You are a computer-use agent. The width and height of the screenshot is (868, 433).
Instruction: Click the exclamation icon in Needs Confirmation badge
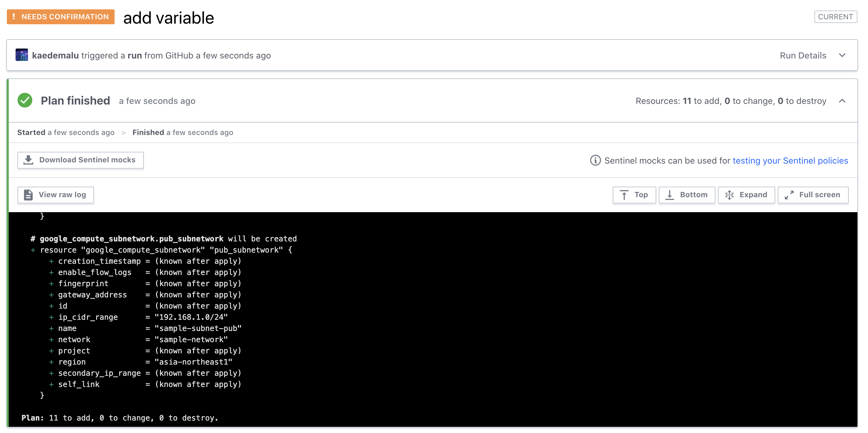click(x=13, y=16)
